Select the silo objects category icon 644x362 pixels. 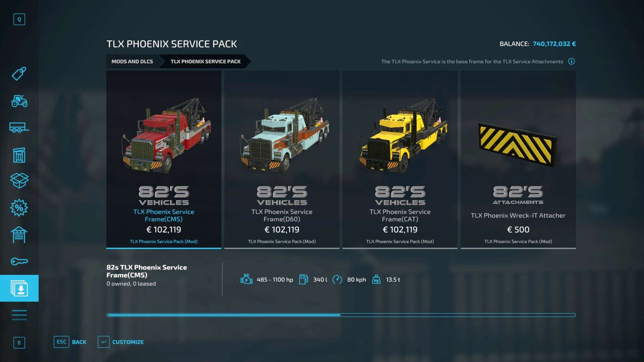coord(19,155)
